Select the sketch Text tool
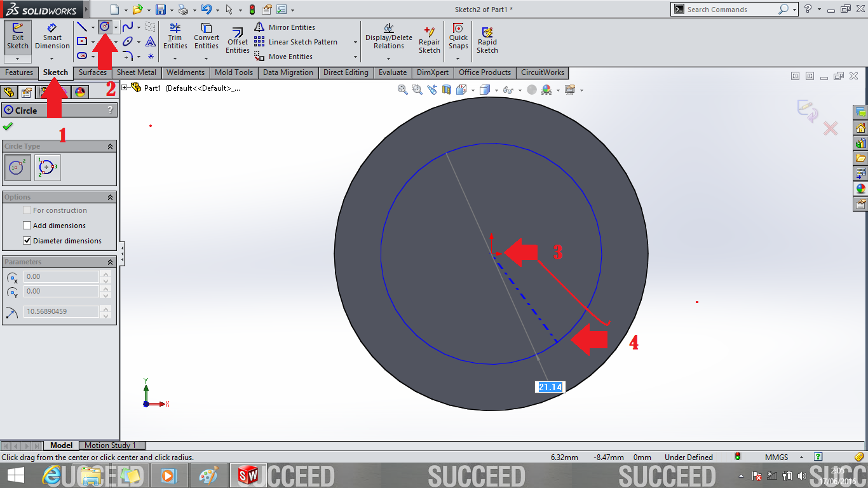Viewport: 868px width, 488px height. point(150,41)
